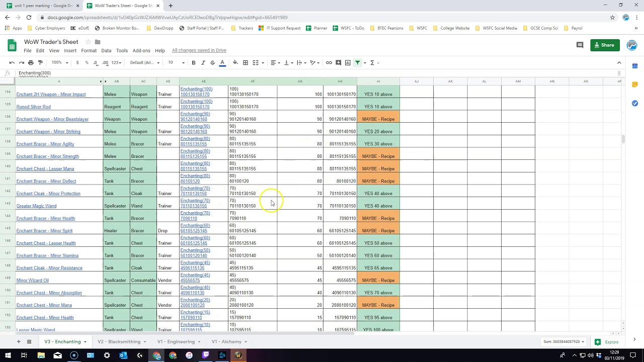Image resolution: width=644 pixels, height=362 pixels.
Task: Open the font size dropdown
Action: click(176, 63)
